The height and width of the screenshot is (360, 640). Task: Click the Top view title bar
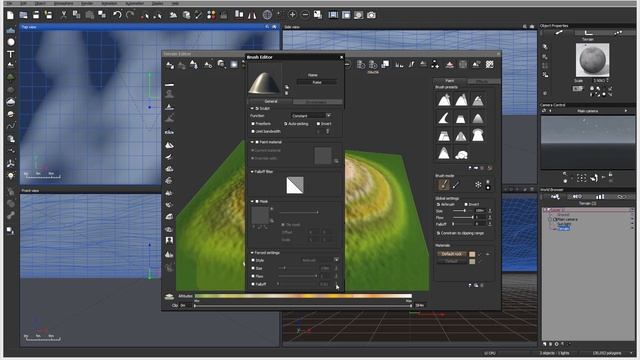(x=149, y=27)
